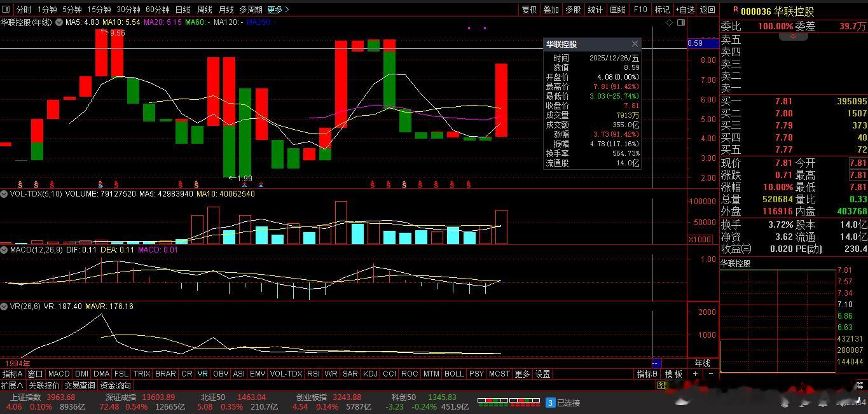Select the EMV indicator
The width and height of the screenshot is (868, 414).
258,374
